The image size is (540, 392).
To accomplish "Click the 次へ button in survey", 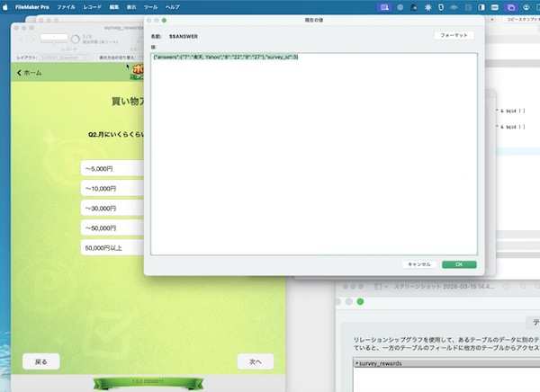I will [255, 361].
